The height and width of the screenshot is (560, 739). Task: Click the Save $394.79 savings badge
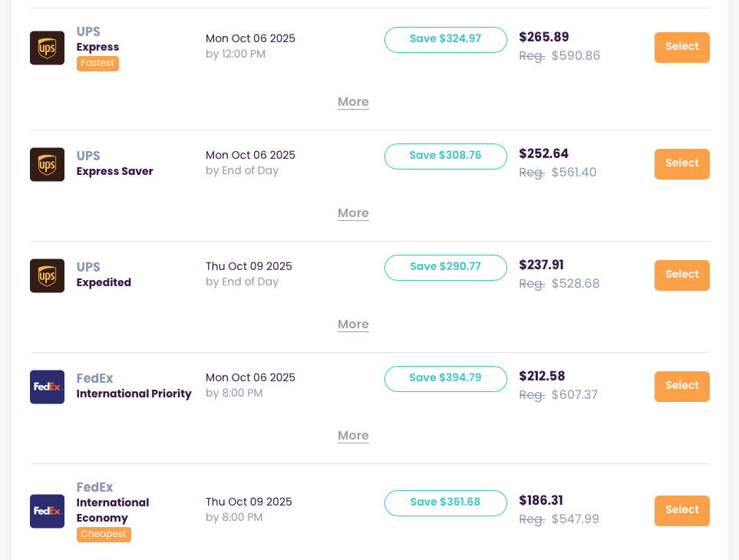click(x=445, y=379)
